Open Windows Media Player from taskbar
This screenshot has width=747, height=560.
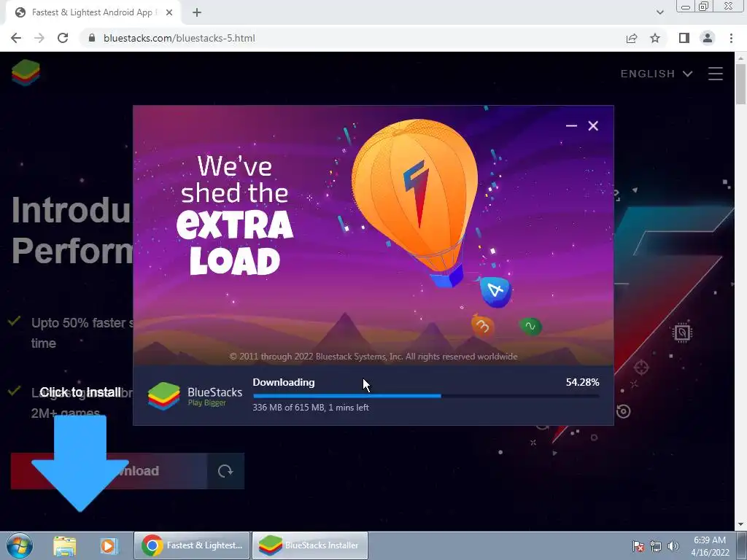[109, 546]
